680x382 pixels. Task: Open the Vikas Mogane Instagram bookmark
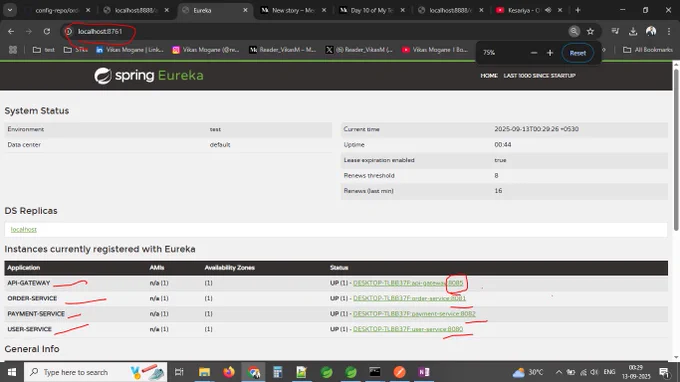pyautogui.click(x=206, y=50)
